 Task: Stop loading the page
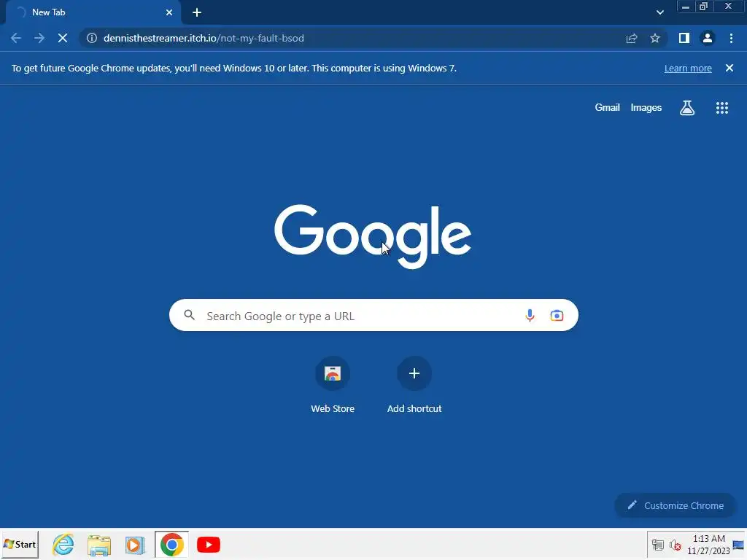[63, 38]
